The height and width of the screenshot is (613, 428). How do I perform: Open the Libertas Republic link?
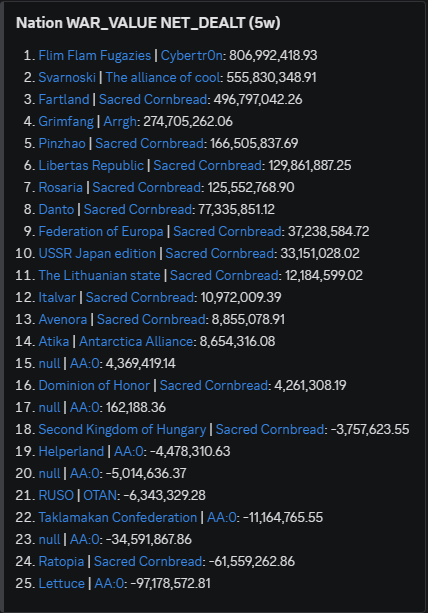[x=91, y=165]
